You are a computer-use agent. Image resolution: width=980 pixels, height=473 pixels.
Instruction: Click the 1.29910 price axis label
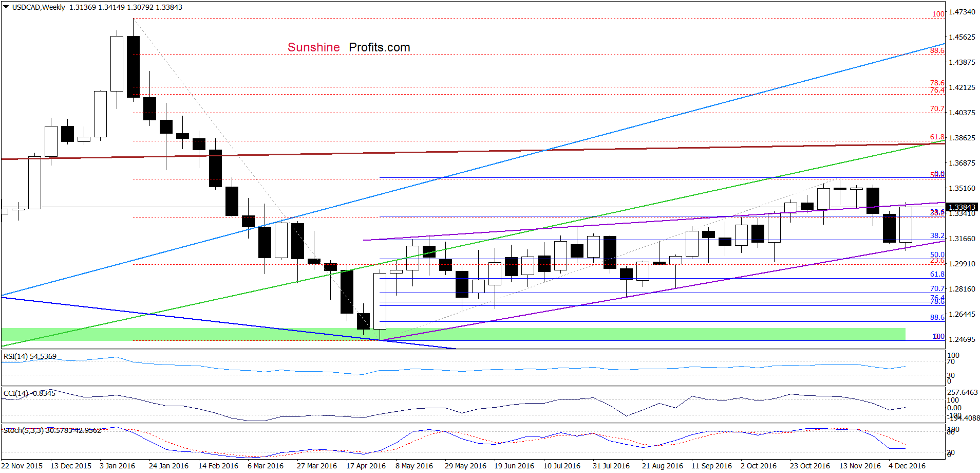(x=962, y=264)
